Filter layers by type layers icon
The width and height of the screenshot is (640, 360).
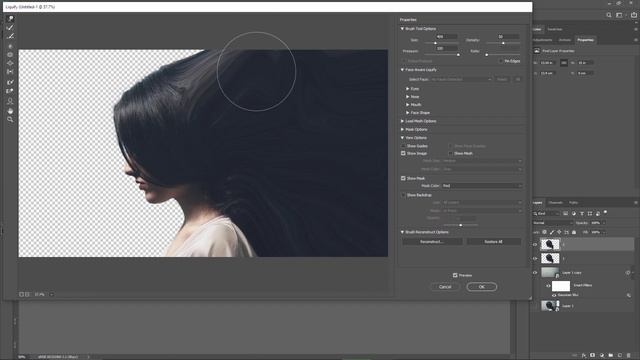(582, 213)
